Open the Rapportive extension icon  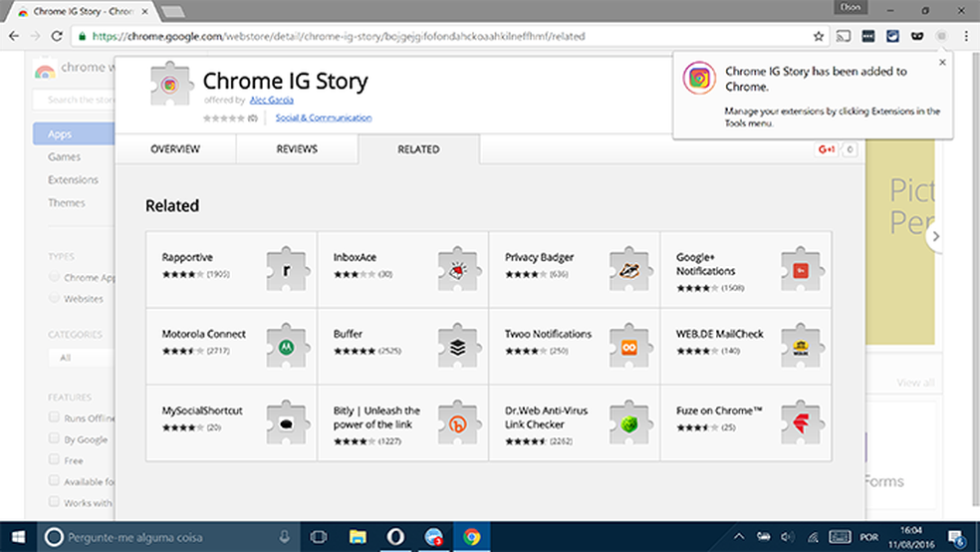[288, 269]
